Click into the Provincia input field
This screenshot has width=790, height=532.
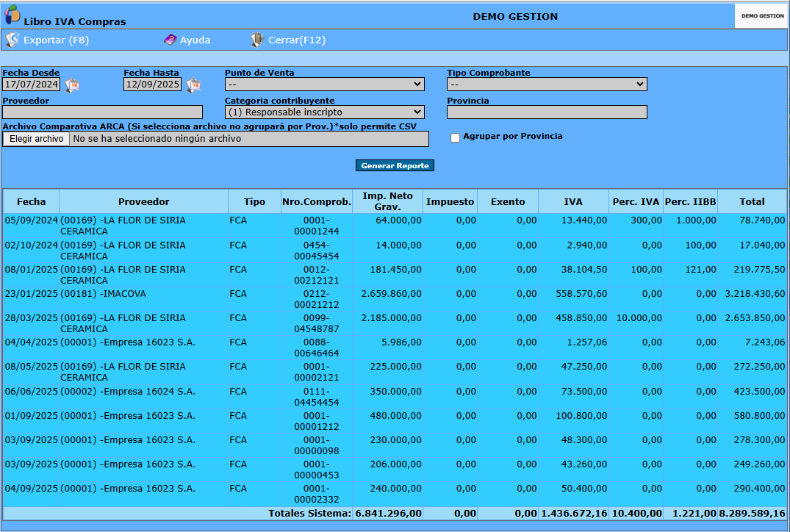547,112
